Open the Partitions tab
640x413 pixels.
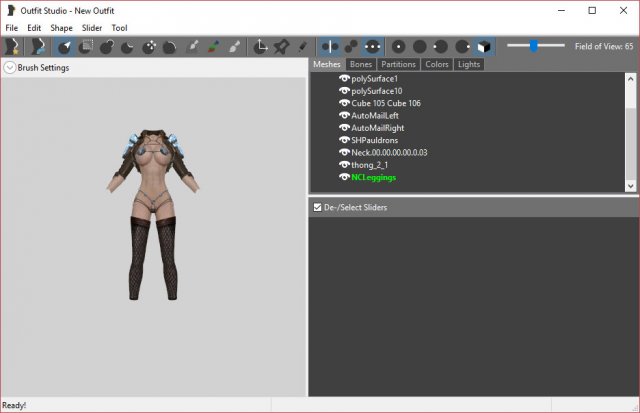399,64
